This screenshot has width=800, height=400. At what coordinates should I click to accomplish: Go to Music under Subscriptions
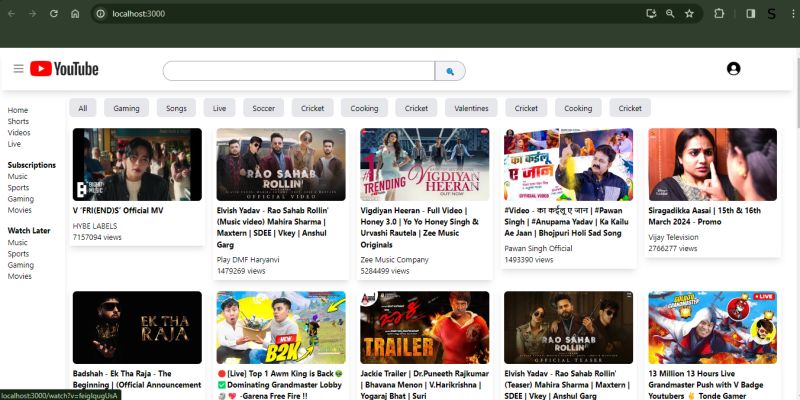point(18,176)
